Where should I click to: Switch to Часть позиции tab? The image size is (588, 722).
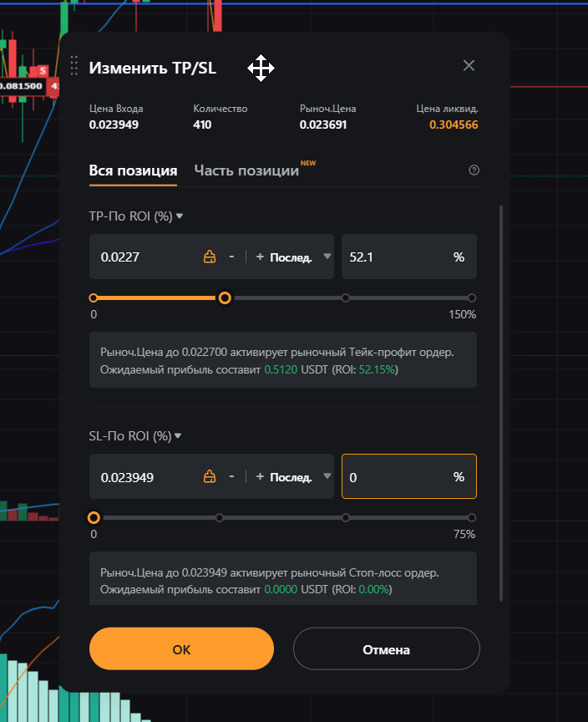click(x=246, y=170)
